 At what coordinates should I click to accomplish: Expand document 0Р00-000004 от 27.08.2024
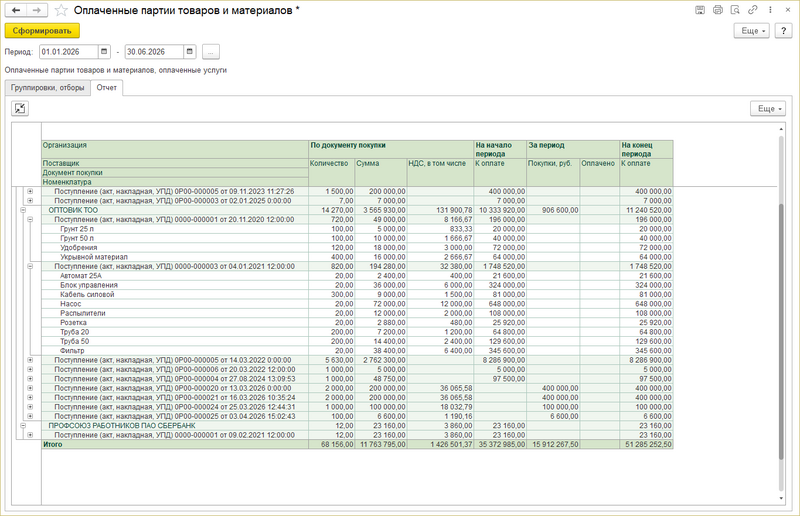(x=30, y=379)
